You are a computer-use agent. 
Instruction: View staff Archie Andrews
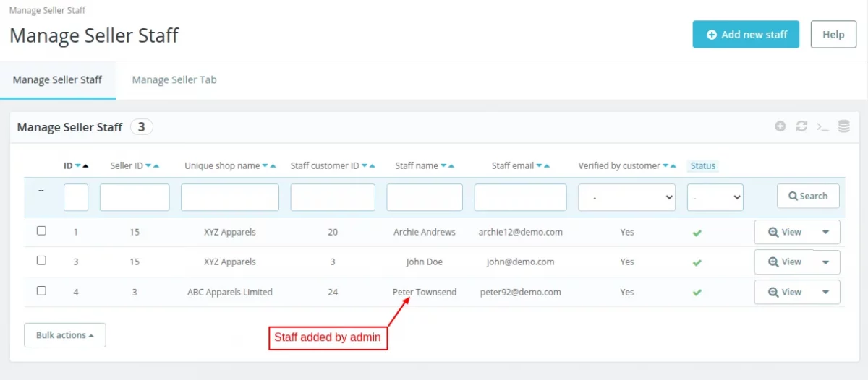point(785,233)
